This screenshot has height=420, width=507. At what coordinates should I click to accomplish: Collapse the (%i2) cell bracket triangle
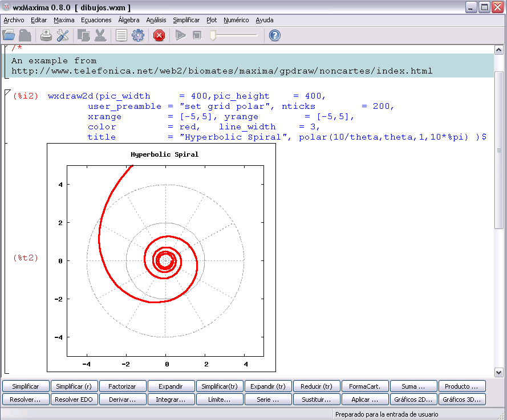8,93
